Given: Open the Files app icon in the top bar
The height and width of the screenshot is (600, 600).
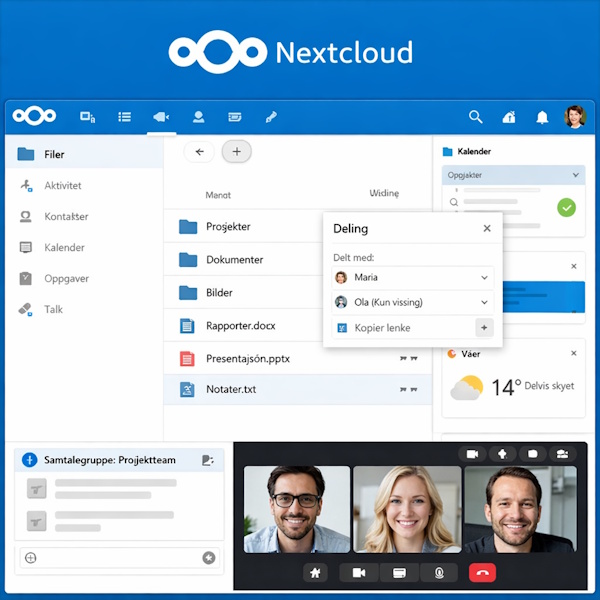Looking at the screenshot, I should point(87,117).
